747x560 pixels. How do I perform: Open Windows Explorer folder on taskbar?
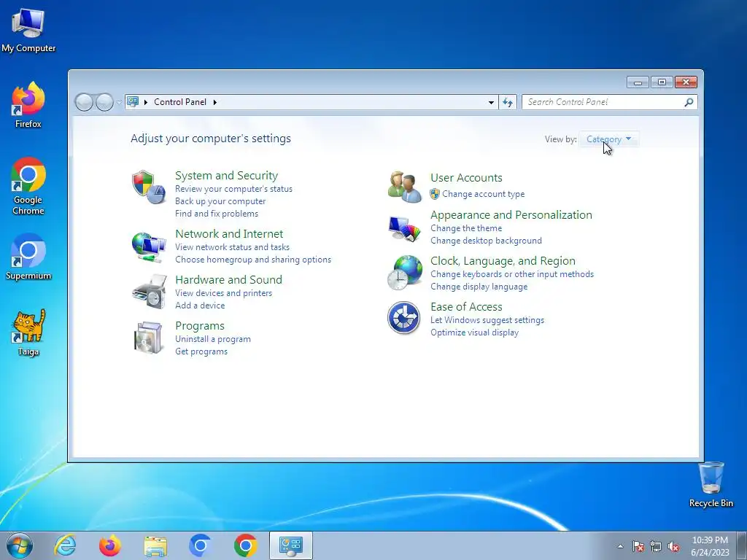(x=155, y=545)
